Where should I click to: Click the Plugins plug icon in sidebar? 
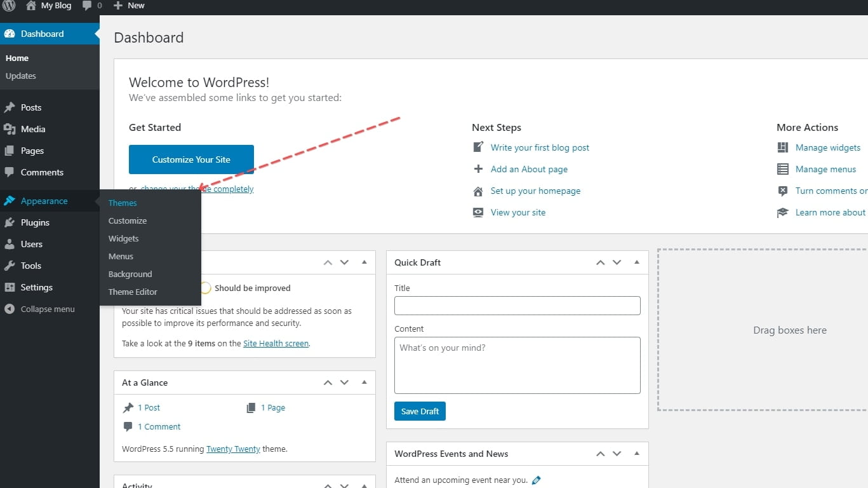10,222
